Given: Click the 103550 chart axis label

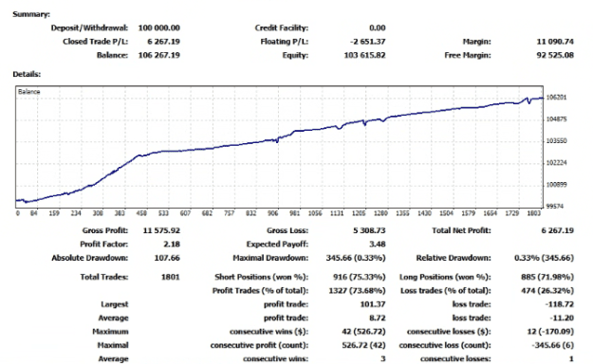Looking at the screenshot, I should (556, 141).
